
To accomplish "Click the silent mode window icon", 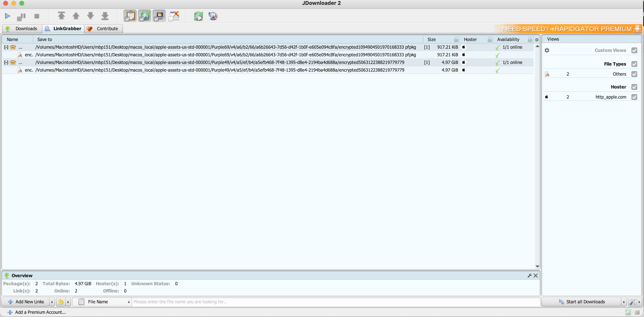I will (174, 16).
